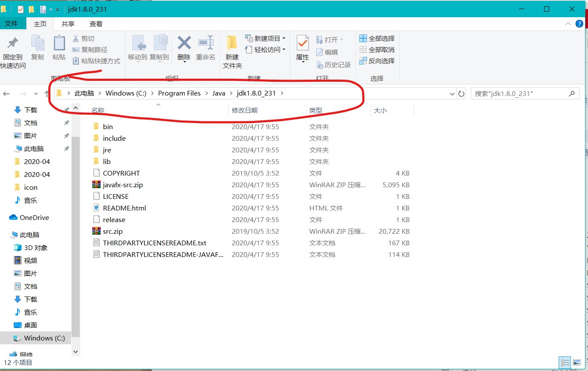
Task: Click 此电脑 in the address breadcrumb
Action: click(84, 93)
